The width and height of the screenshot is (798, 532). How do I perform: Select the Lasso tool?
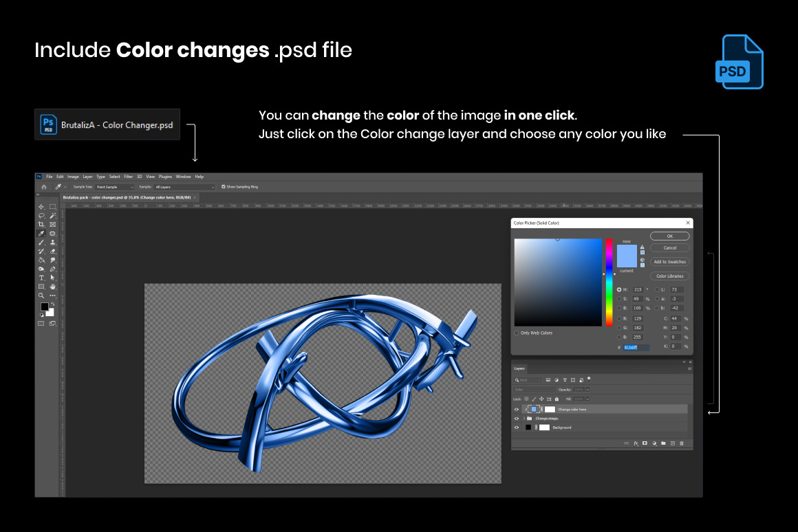pos(41,216)
